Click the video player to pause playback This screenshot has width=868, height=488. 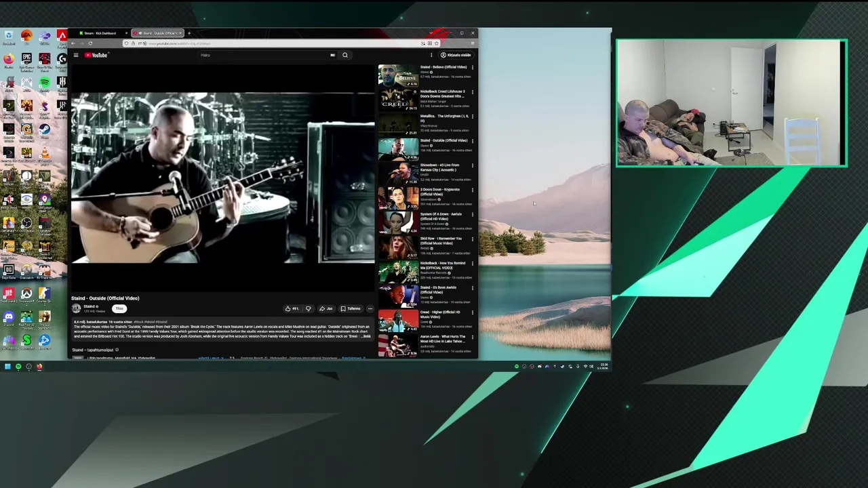coord(222,178)
